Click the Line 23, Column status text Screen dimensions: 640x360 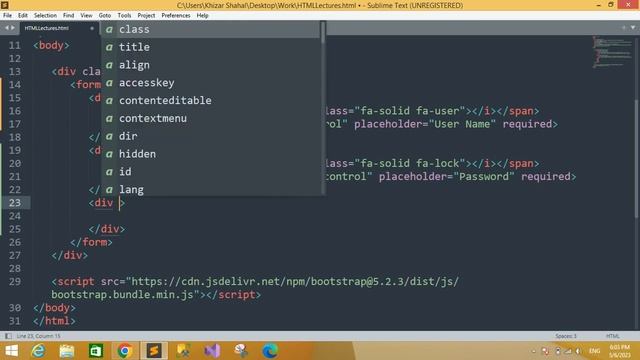point(38,336)
